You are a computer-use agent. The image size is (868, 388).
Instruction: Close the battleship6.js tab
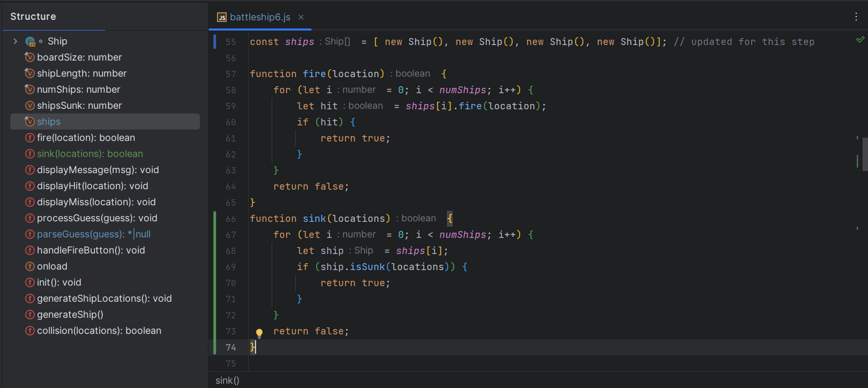[x=301, y=17]
